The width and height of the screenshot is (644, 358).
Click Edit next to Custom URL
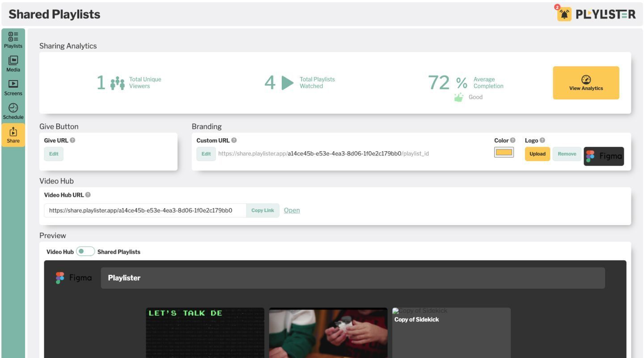[206, 154]
